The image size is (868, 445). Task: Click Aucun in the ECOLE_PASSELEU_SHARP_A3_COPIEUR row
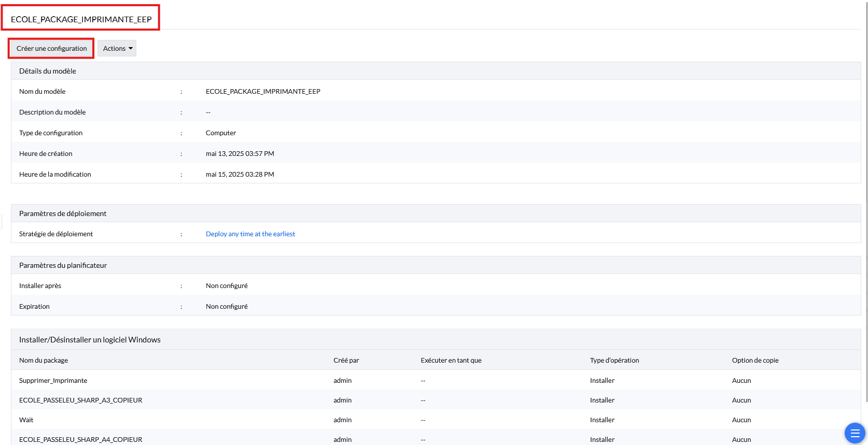(741, 400)
